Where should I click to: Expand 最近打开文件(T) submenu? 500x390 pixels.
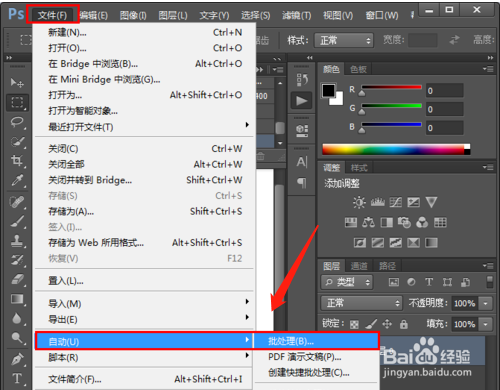coord(145,127)
